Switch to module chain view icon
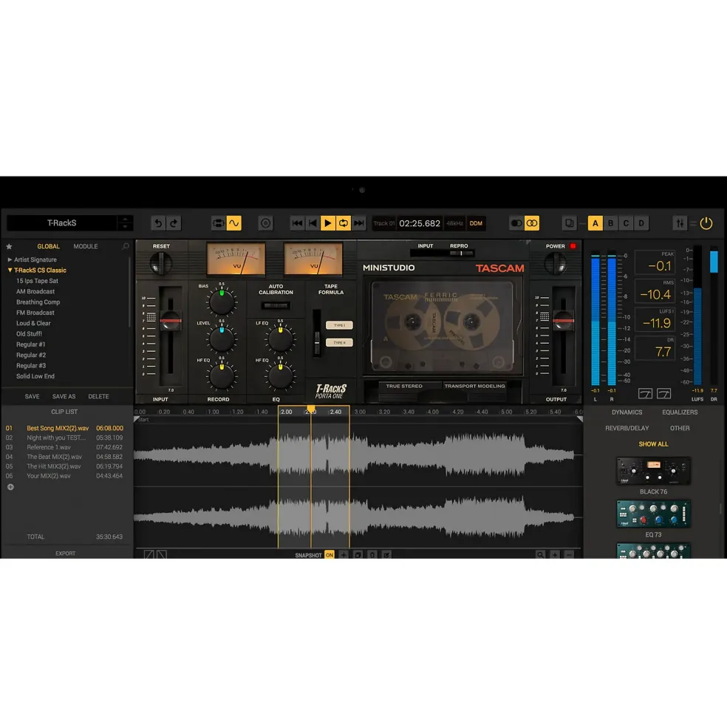The width and height of the screenshot is (727, 728). click(x=218, y=223)
